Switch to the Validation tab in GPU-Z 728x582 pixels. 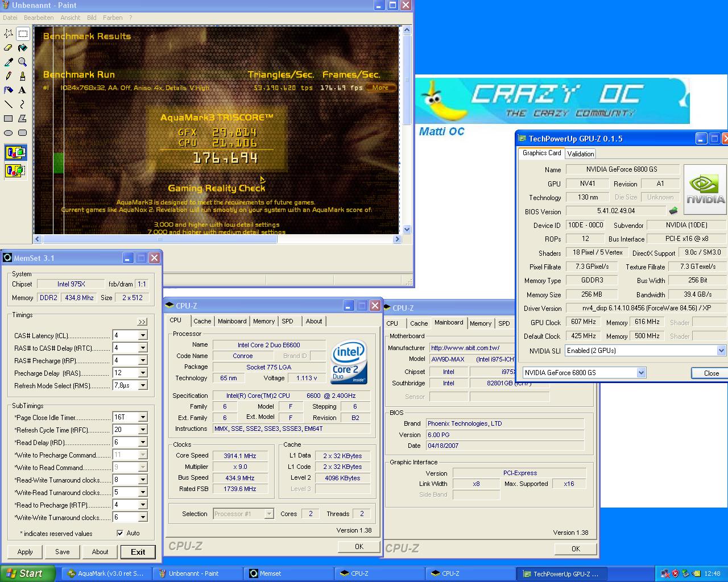pyautogui.click(x=581, y=153)
